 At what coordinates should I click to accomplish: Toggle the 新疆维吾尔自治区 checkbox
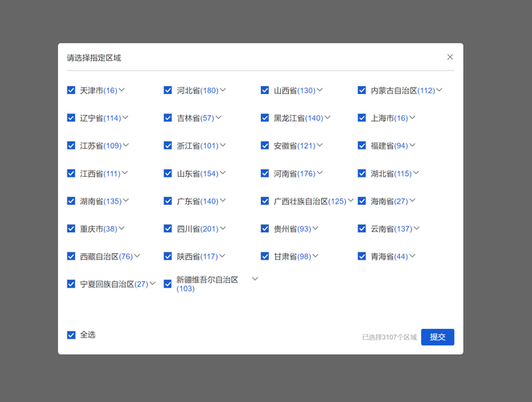coord(168,284)
